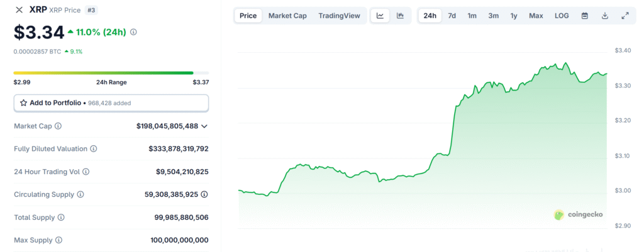Click the info icon beside Max Supply
644x252 pixels.
pos(58,240)
